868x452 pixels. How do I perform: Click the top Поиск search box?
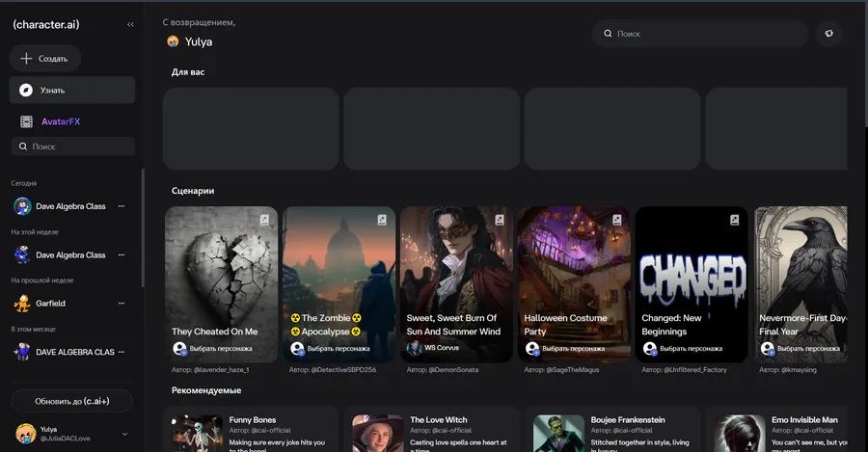tap(700, 34)
